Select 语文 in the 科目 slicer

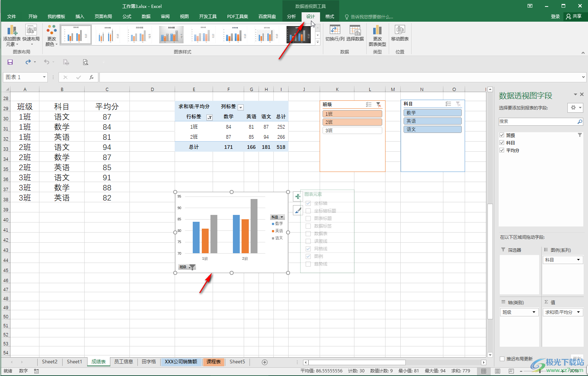[433, 129]
